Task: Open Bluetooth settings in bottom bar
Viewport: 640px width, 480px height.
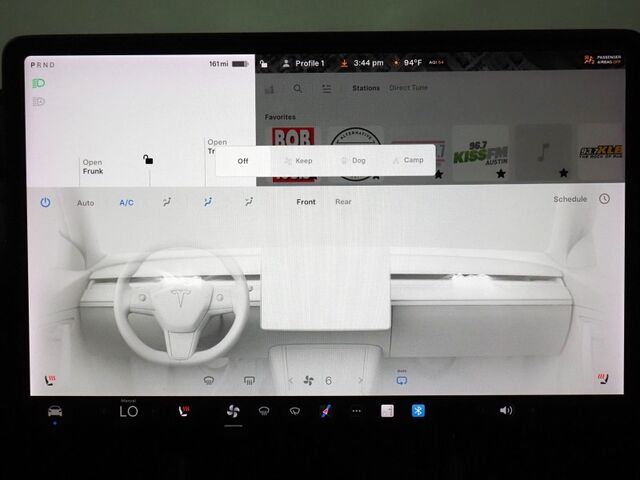Action: coord(419,410)
